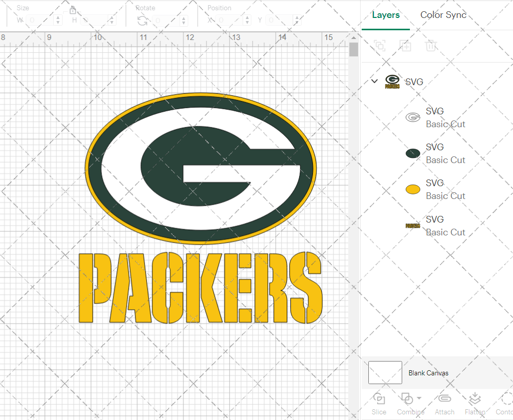The width and height of the screenshot is (513, 420).
Task: Click the Slice label text
Action: tap(379, 412)
